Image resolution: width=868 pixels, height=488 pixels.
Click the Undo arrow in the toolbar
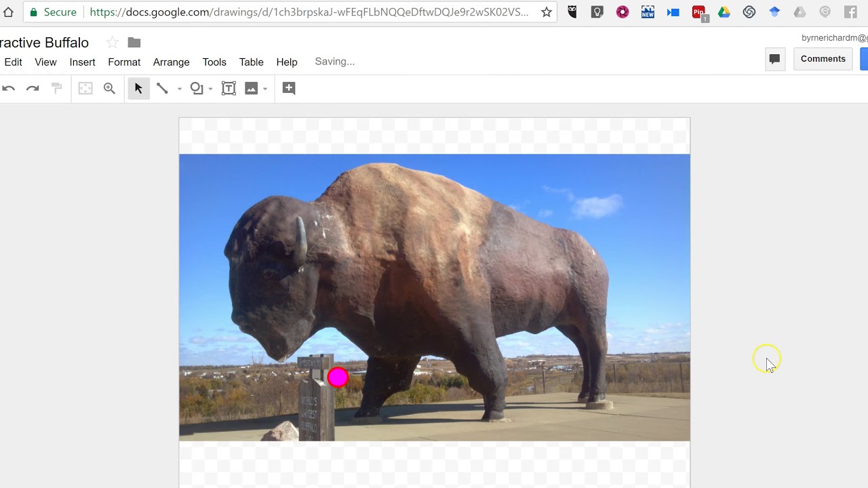tap(8, 88)
